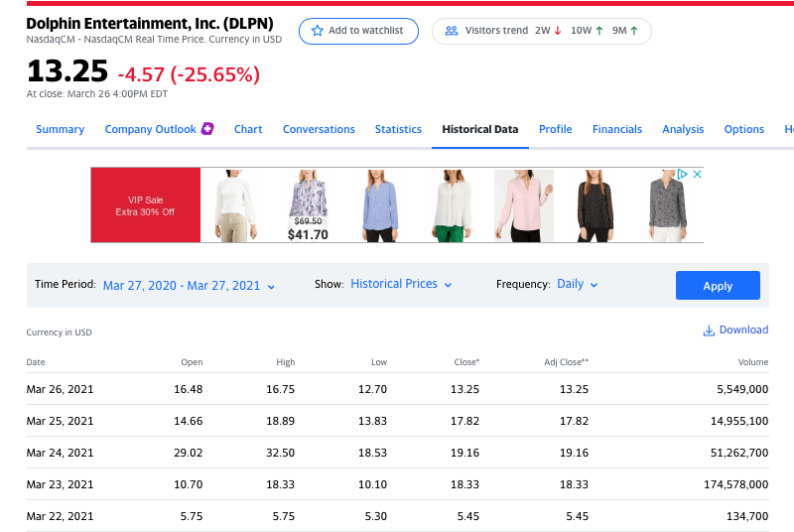The width and height of the screenshot is (794, 532).
Task: Click the pink blouse ad thumbnail
Action: click(524, 205)
